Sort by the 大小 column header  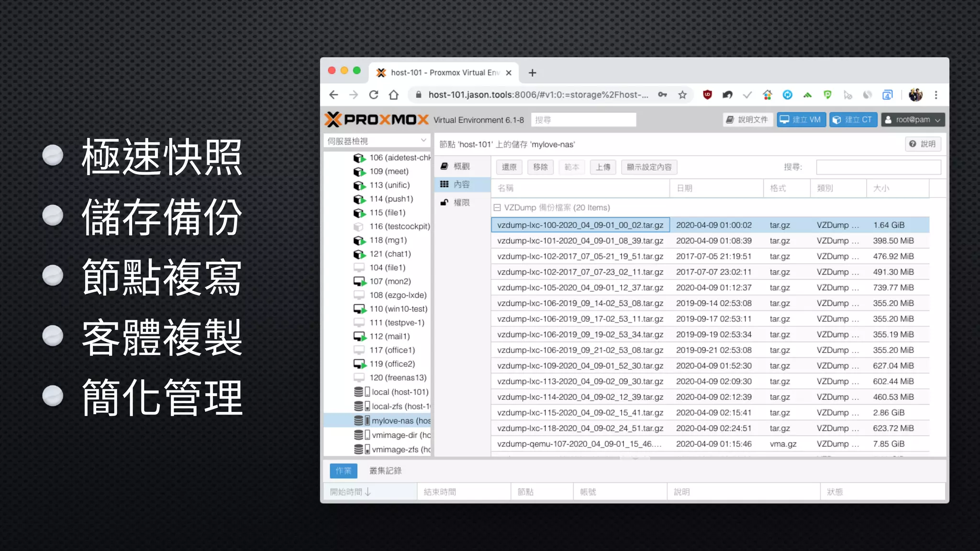(x=898, y=188)
